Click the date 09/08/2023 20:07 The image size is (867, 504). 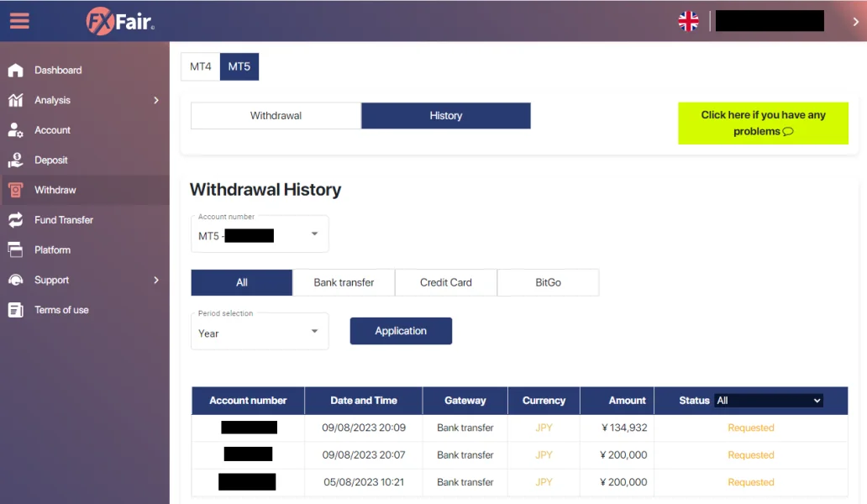tap(364, 454)
